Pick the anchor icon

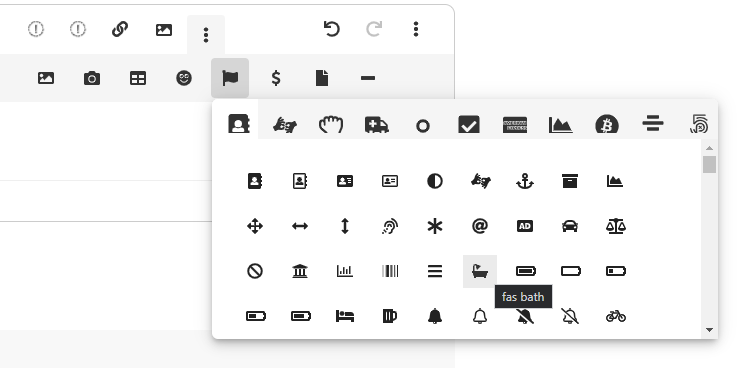(525, 181)
